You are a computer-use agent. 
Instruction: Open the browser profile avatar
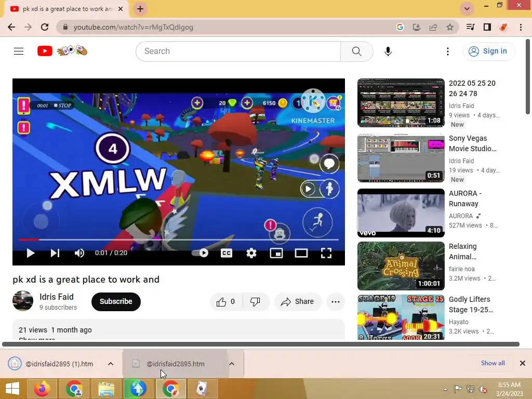[504, 27]
